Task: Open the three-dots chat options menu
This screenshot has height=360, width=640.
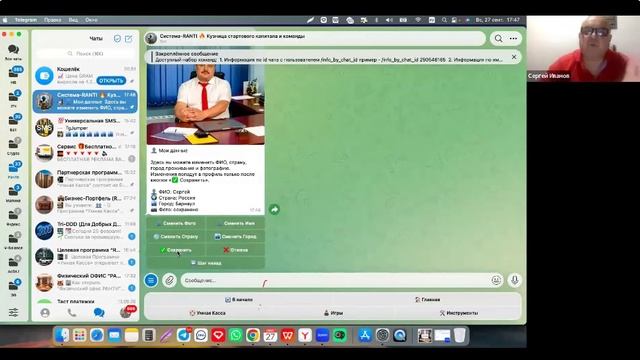Action: pyautogui.click(x=513, y=39)
